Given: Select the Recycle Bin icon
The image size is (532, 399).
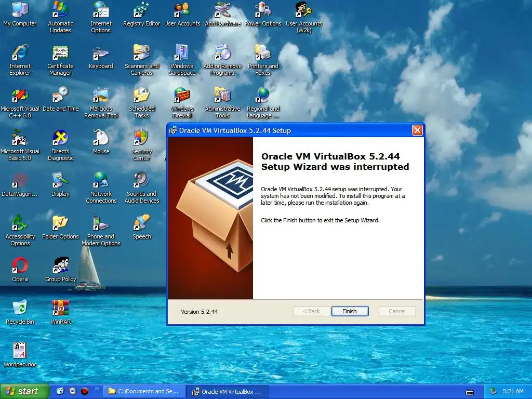Looking at the screenshot, I should (20, 312).
